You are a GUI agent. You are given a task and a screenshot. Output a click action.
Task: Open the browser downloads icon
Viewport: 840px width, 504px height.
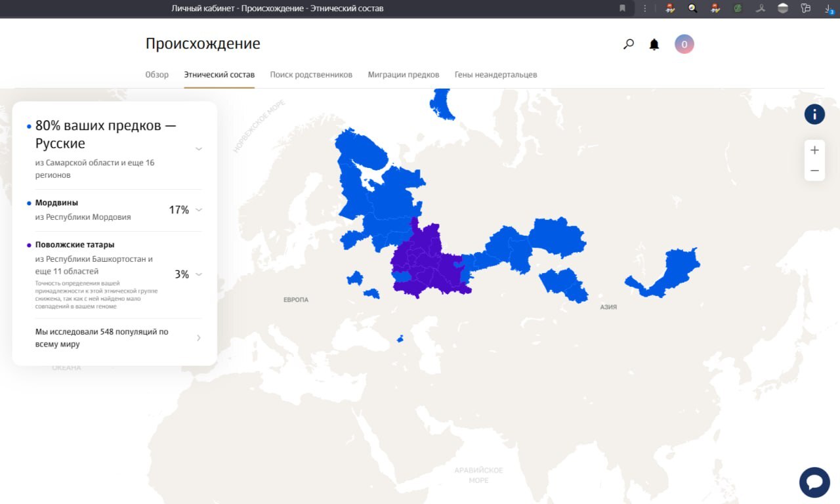[x=828, y=9]
